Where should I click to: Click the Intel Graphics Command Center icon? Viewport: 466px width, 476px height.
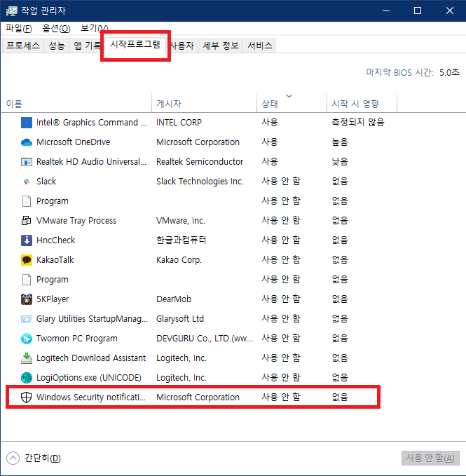click(x=27, y=123)
